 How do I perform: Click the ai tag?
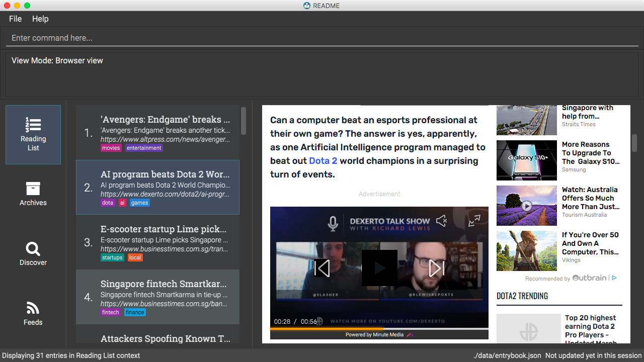[122, 203]
